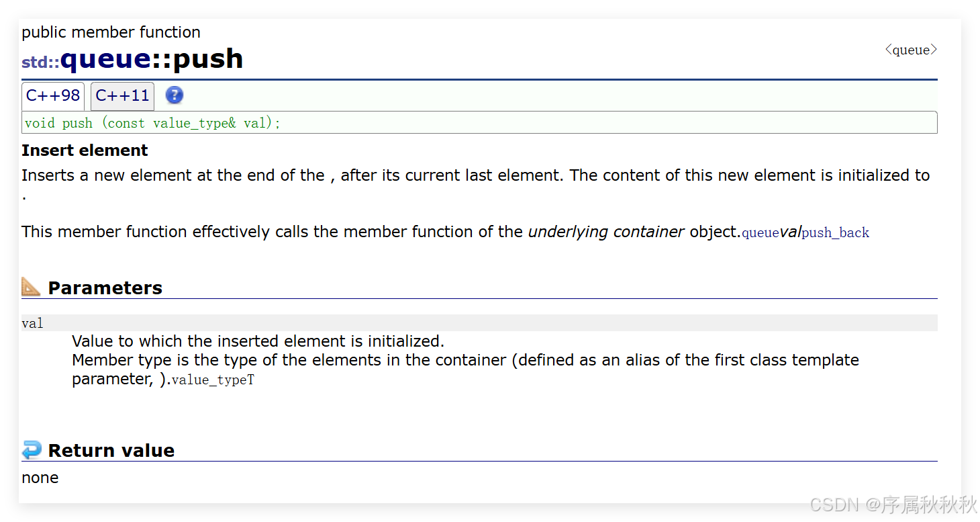Switch to the C++11 tab

point(122,96)
